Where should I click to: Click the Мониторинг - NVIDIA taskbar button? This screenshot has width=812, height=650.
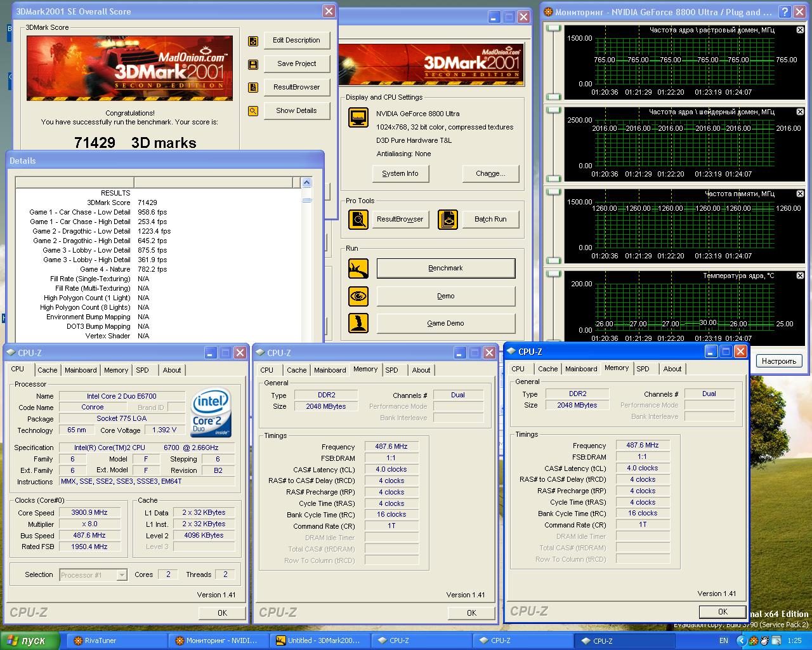(219, 640)
